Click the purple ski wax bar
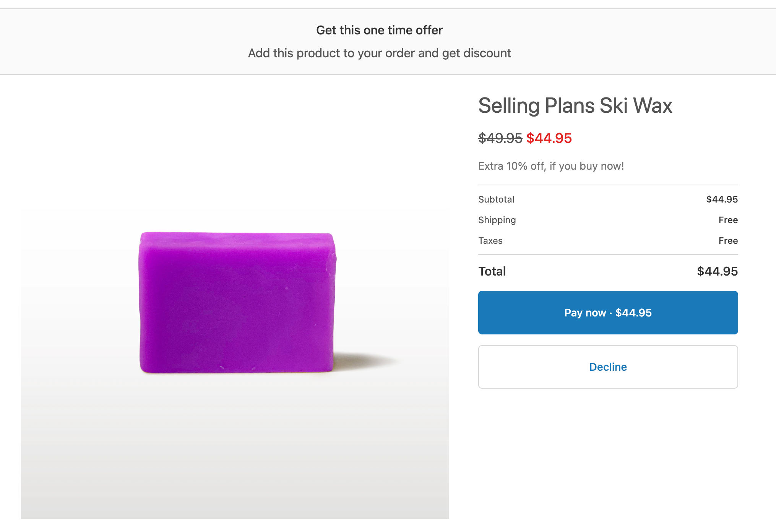Image resolution: width=776 pixels, height=532 pixels. pyautogui.click(x=237, y=302)
